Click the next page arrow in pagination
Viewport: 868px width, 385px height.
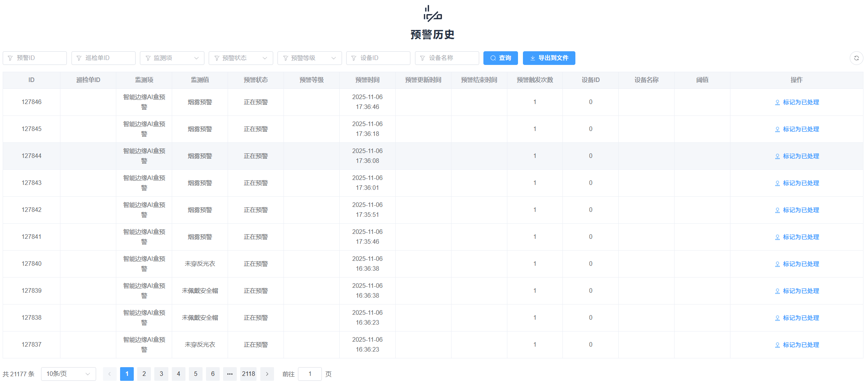pos(267,374)
